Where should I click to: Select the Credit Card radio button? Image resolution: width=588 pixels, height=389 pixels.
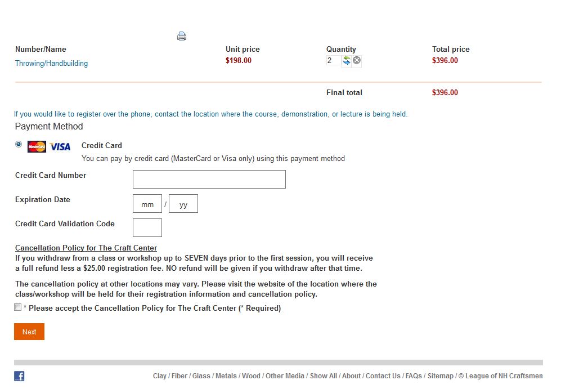click(x=19, y=144)
